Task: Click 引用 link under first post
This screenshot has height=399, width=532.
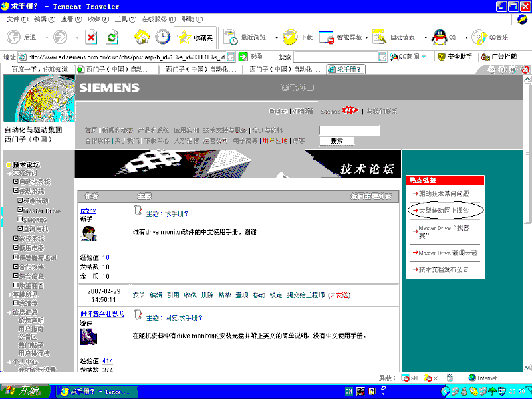Action: [x=173, y=295]
